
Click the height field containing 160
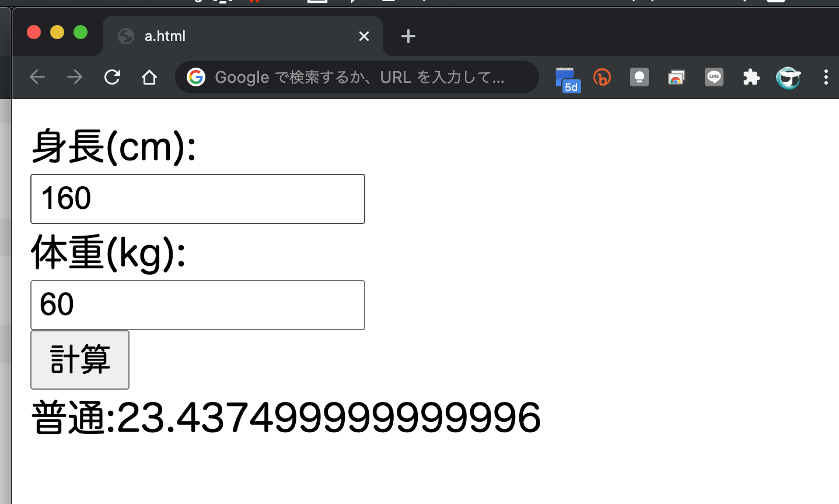coord(198,199)
